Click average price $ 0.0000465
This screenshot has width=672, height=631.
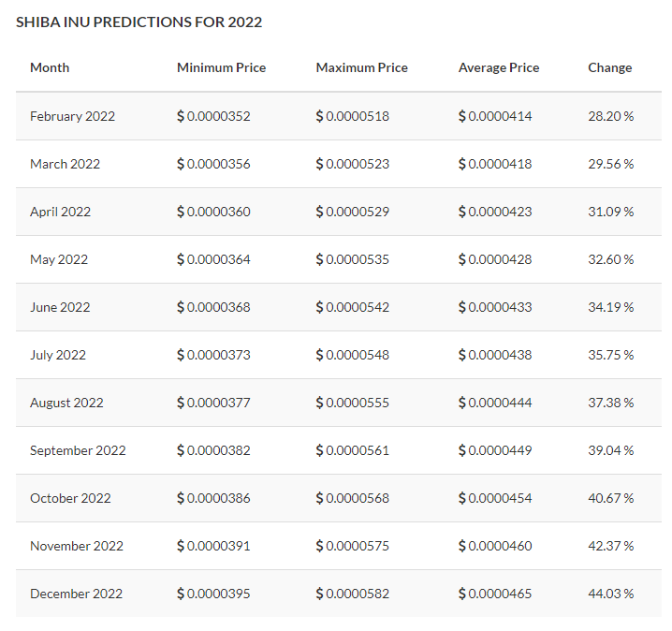[495, 594]
